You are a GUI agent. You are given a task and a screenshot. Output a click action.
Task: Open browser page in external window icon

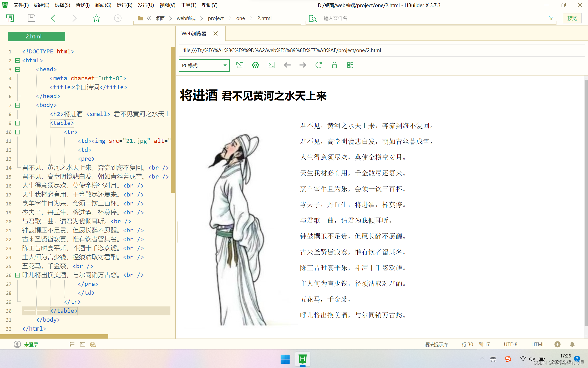240,65
